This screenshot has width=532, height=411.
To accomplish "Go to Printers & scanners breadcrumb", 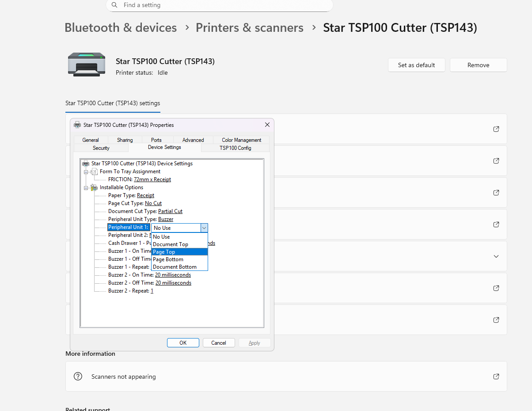I will pos(250,28).
